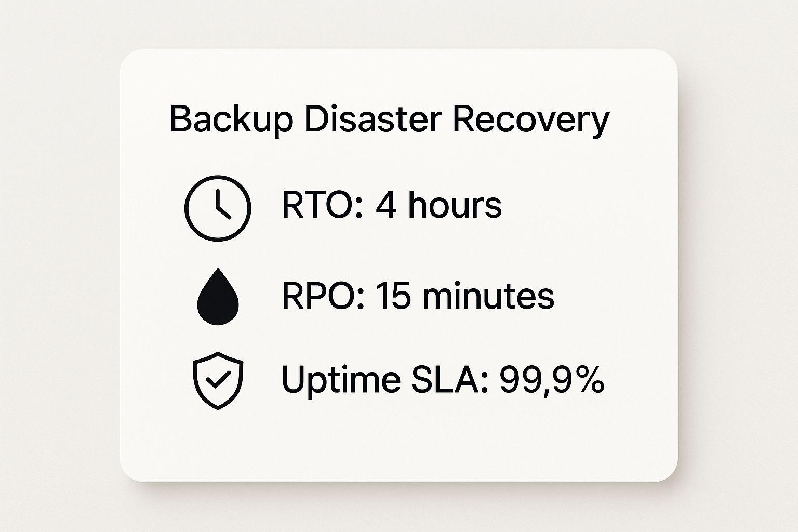Viewport: 798px width, 532px height.
Task: Click the word "hours" in the RTO row
Action: pyautogui.click(x=455, y=205)
